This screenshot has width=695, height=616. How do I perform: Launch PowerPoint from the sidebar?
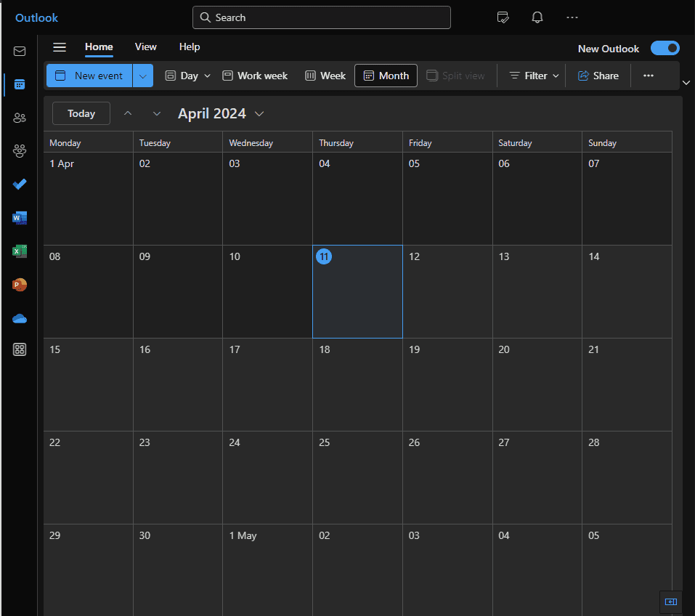[x=20, y=285]
